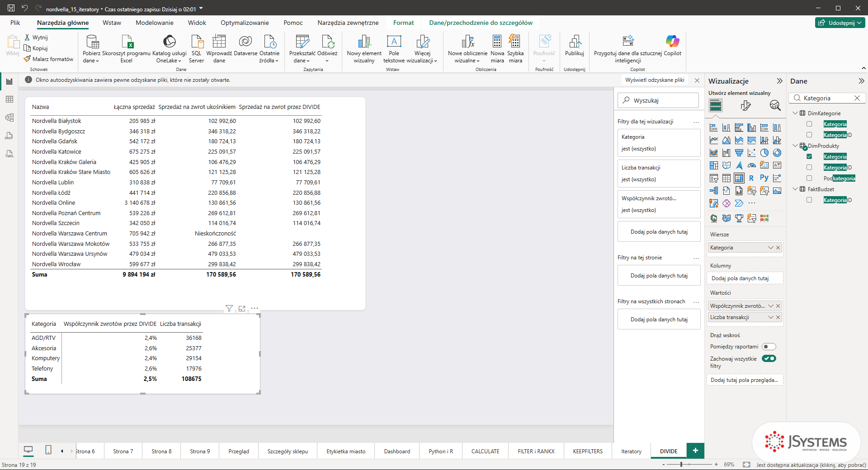This screenshot has height=470, width=868.
Task: Open Katalog usługi OneLake
Action: click(x=170, y=49)
